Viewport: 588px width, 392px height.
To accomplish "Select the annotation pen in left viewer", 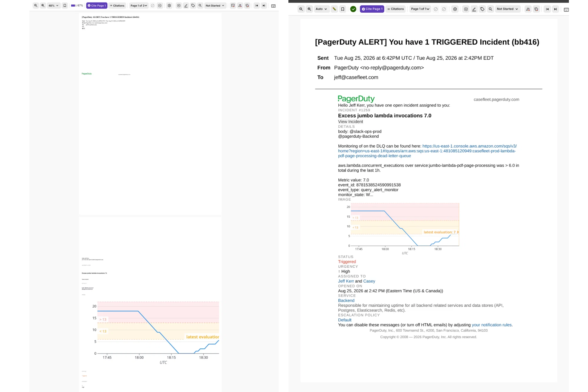I will pyautogui.click(x=186, y=6).
